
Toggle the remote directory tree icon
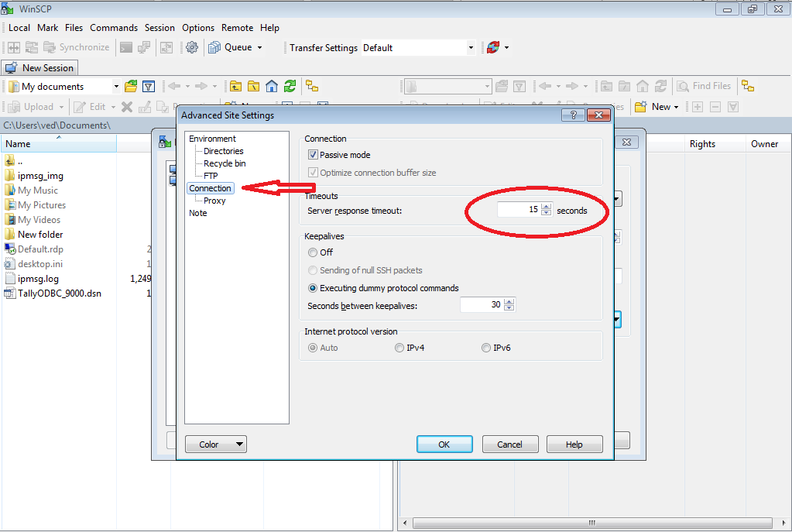click(x=748, y=87)
